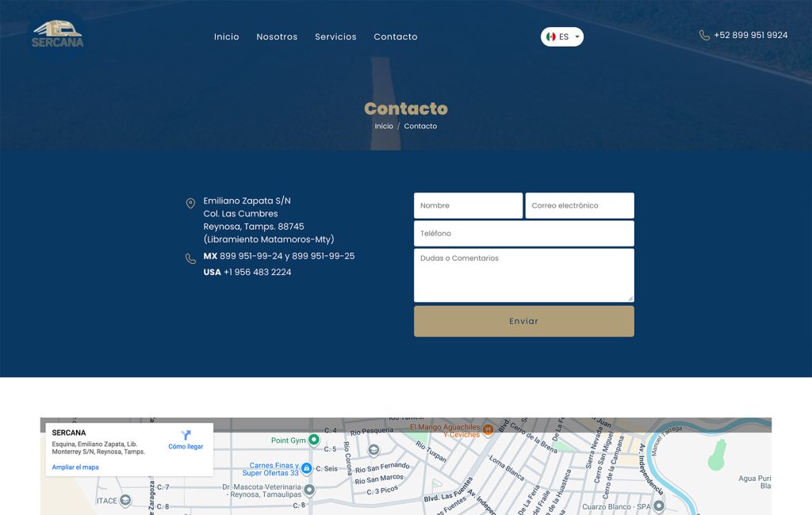This screenshot has height=515, width=812.
Task: Click the SERCANA logo icon
Action: pyautogui.click(x=57, y=26)
